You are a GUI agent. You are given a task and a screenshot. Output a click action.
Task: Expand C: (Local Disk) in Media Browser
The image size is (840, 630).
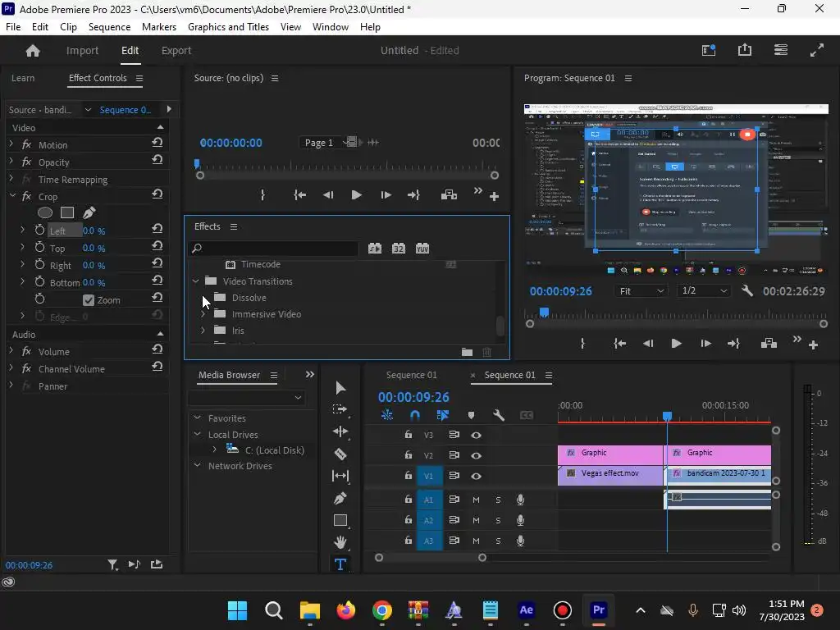tap(215, 450)
